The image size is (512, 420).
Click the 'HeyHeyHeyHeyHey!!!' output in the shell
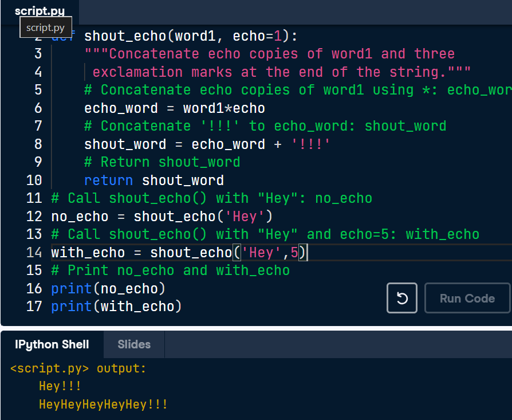click(x=103, y=405)
